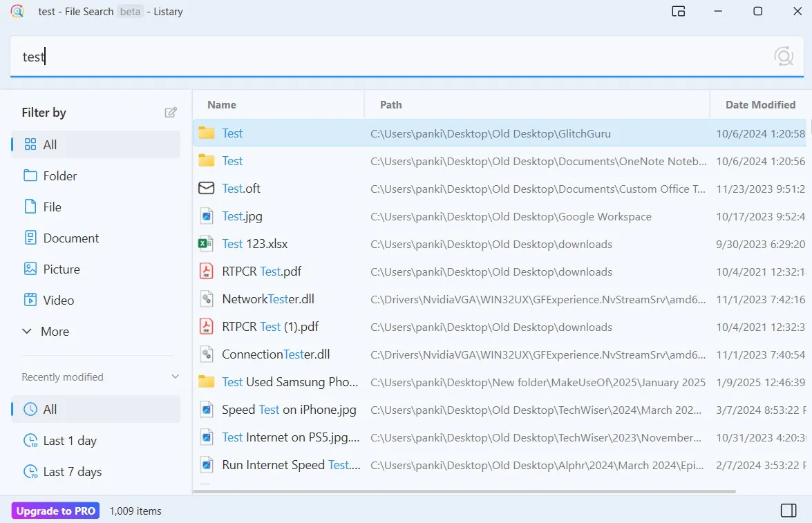The height and width of the screenshot is (523, 812).
Task: Select Last 1 day time filter
Action: (x=69, y=441)
